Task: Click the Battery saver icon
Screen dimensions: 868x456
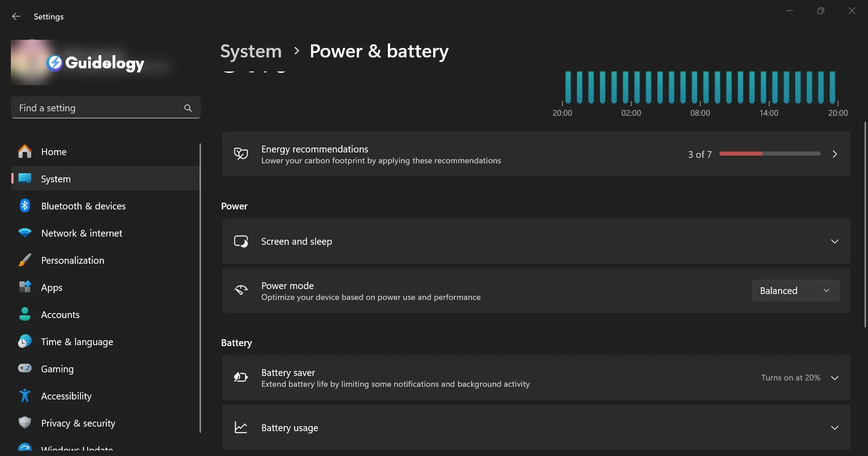Action: point(241,377)
